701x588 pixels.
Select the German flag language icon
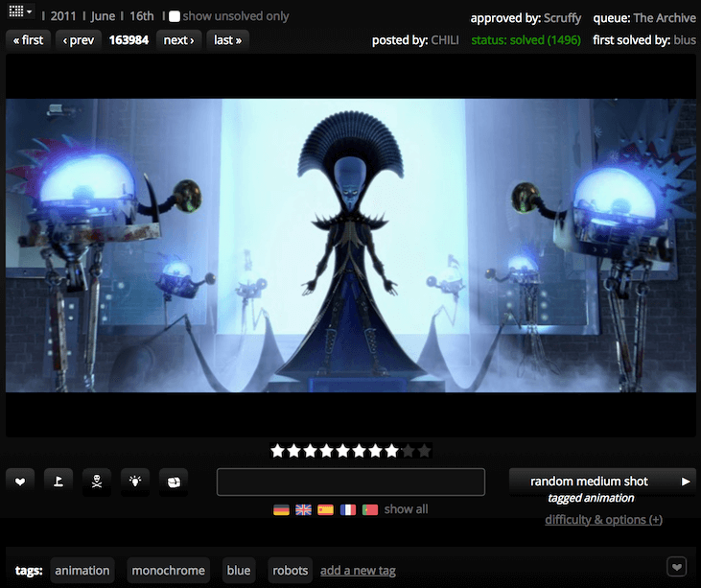281,509
